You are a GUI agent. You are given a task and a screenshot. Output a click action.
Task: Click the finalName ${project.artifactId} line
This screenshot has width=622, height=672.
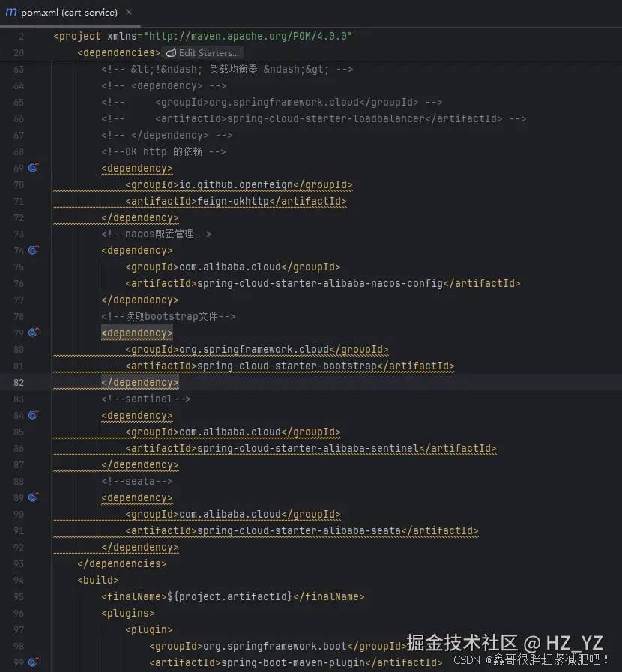coord(233,596)
